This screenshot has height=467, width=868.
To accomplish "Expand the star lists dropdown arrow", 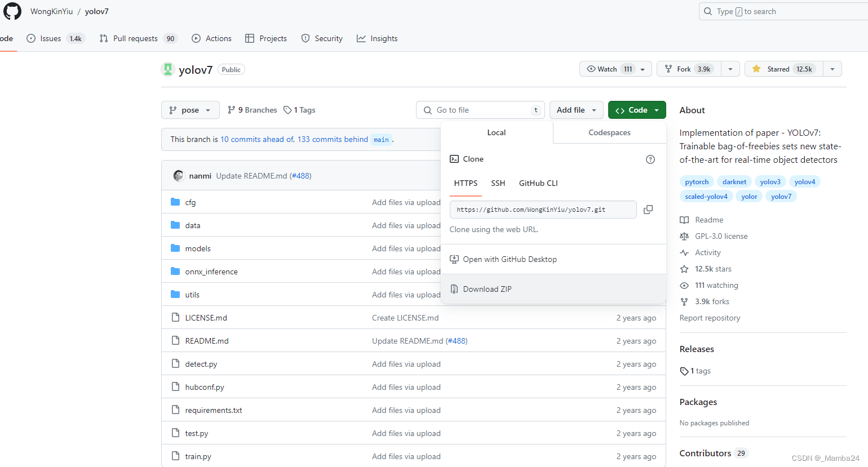I will pyautogui.click(x=832, y=69).
